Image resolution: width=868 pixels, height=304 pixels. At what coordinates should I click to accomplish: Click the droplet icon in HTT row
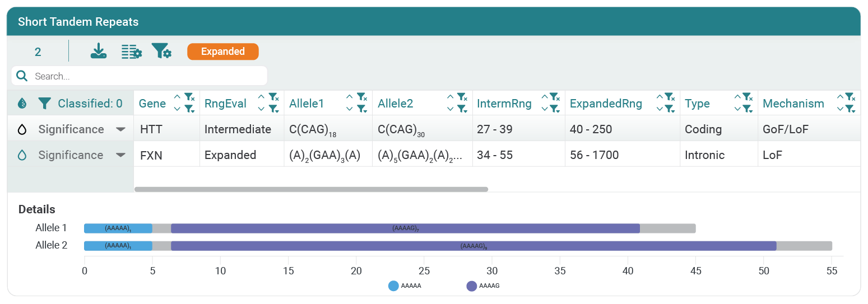22,129
